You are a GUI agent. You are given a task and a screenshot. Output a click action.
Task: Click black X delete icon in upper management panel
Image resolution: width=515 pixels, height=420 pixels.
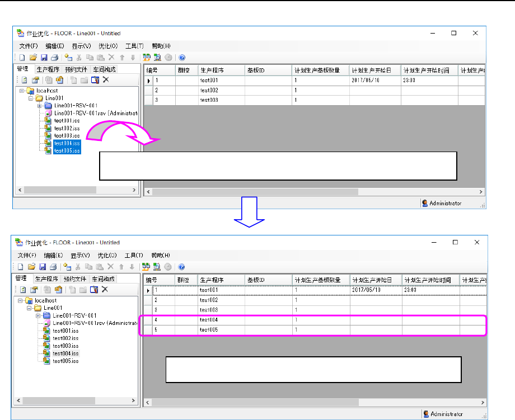pos(106,79)
